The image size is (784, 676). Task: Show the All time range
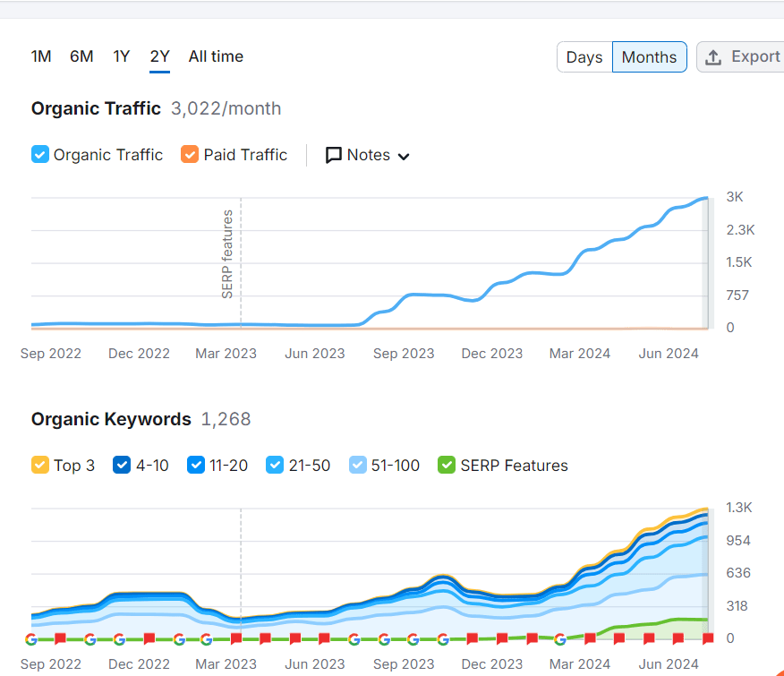click(x=216, y=56)
